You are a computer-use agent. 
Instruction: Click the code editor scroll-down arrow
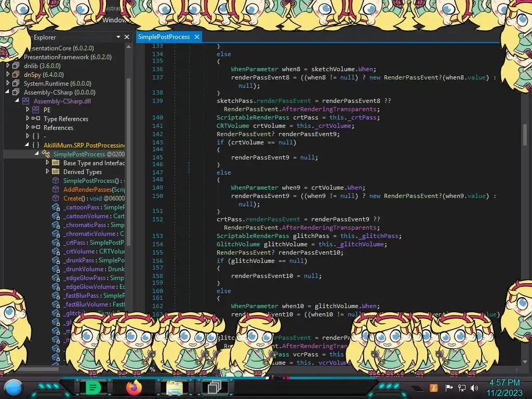click(x=525, y=362)
